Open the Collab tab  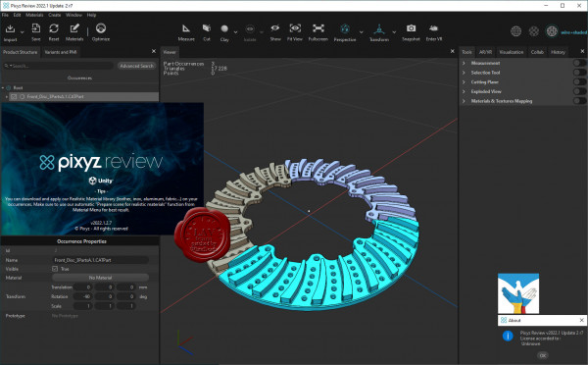pyautogui.click(x=537, y=52)
